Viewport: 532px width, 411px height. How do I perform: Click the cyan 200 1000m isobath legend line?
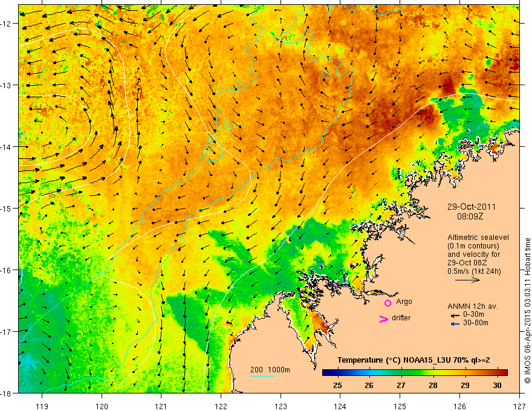[x=262, y=376]
